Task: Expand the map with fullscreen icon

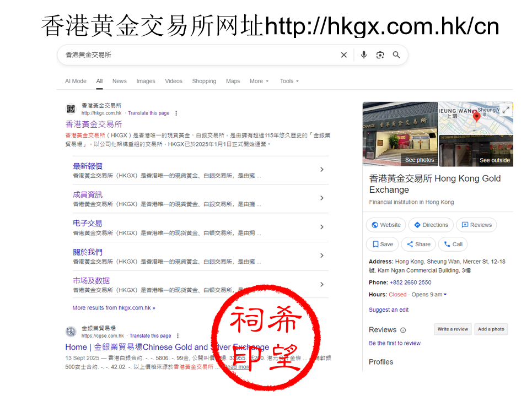Action: pyautogui.click(x=506, y=110)
